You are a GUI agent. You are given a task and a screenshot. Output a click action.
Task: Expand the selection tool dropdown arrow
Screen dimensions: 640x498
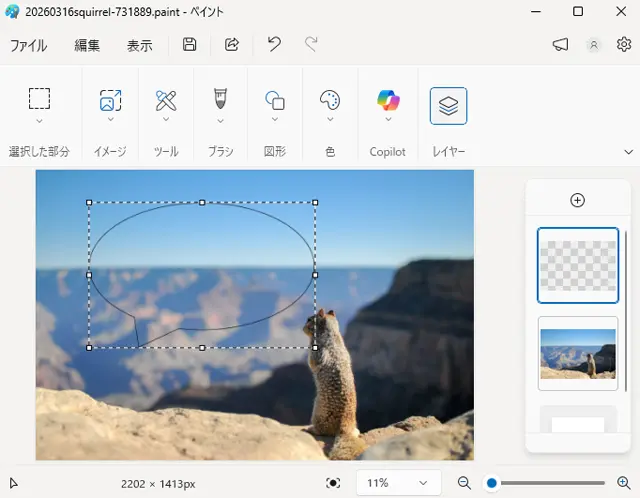click(39, 121)
